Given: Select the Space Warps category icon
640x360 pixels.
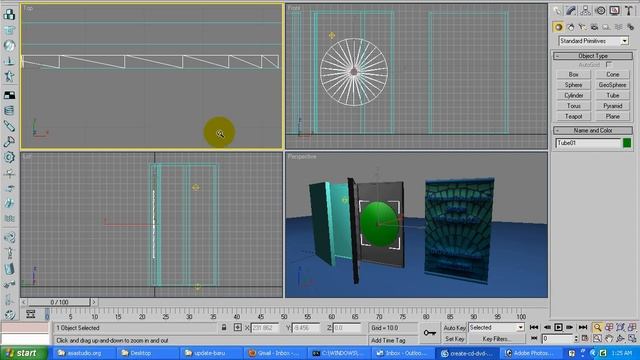Looking at the screenshot, I should click(x=619, y=27).
